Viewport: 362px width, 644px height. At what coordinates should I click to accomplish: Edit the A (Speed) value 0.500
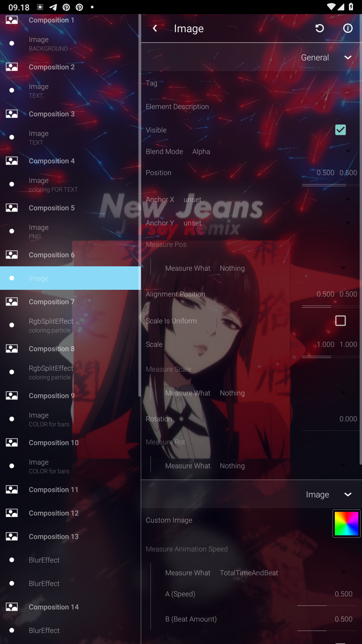point(344,594)
